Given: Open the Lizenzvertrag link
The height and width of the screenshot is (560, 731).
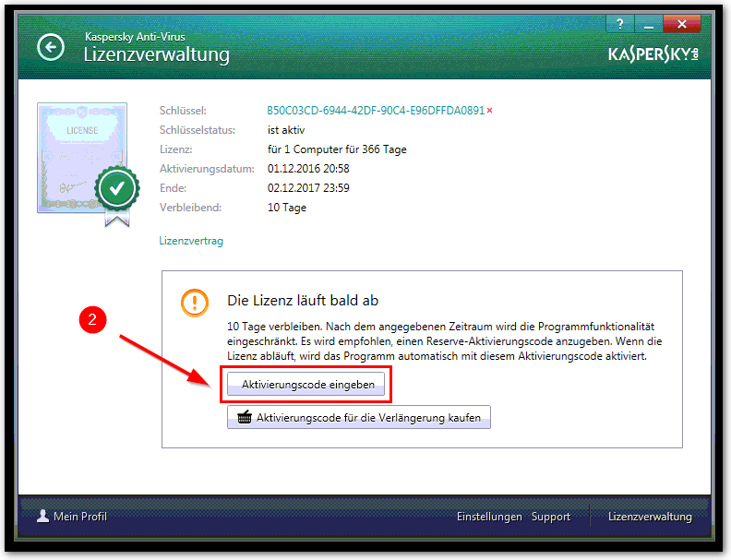Looking at the screenshot, I should [x=191, y=241].
